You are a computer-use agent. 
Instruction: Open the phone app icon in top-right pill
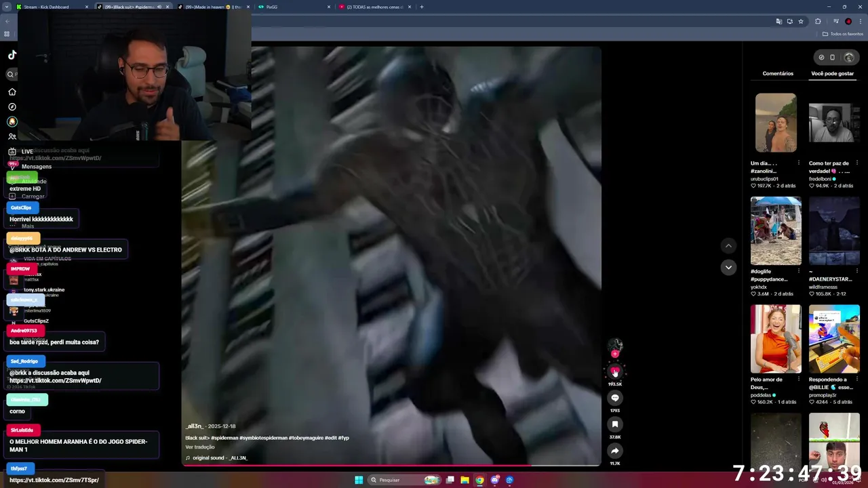tap(833, 58)
